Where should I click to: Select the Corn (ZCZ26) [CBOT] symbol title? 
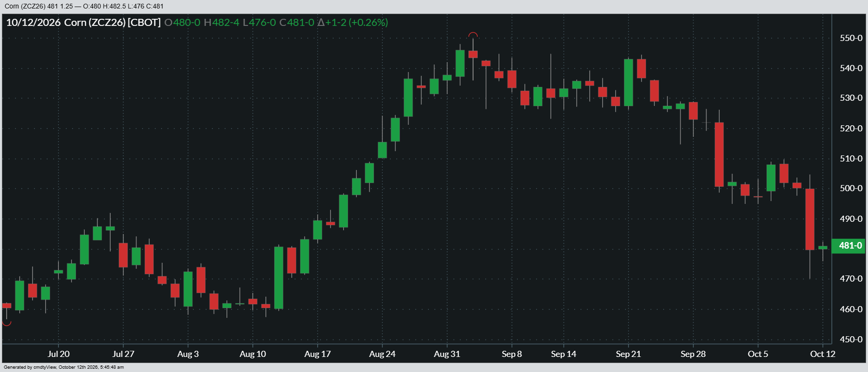pyautogui.click(x=113, y=23)
